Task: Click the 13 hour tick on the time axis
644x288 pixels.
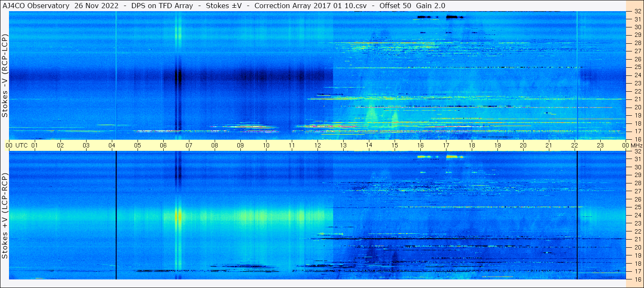Action: 343,145
